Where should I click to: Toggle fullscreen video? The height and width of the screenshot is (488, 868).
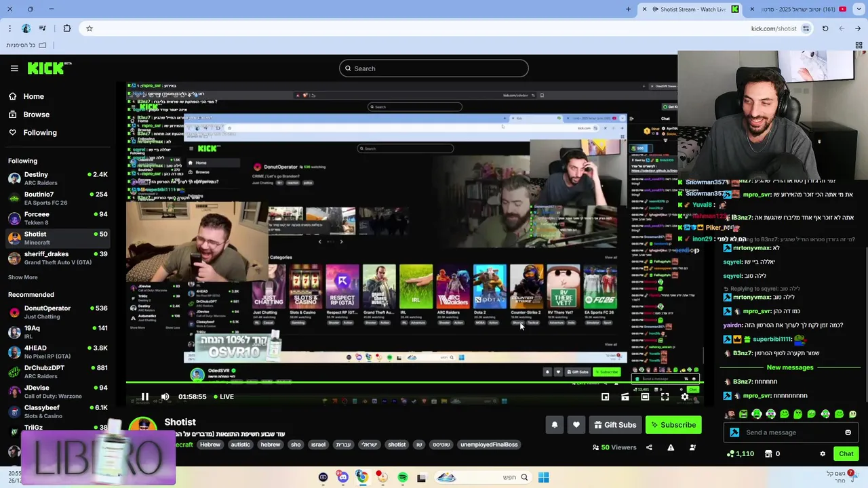tap(665, 397)
